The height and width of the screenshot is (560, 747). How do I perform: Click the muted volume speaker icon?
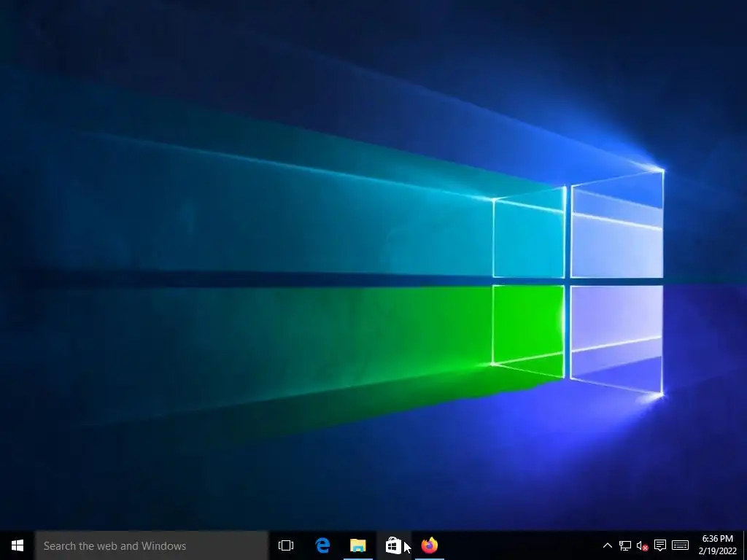(x=642, y=545)
